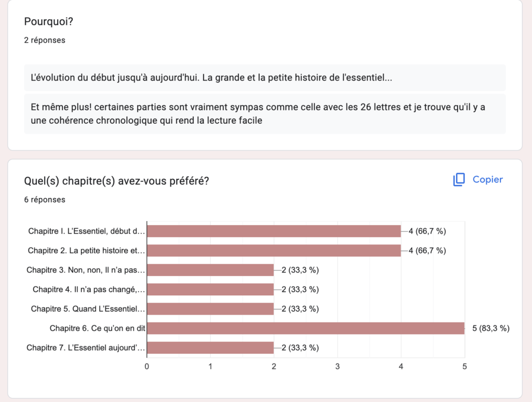Select the response mentioning 26 lettres
This screenshot has height=402, width=532.
tap(264, 114)
